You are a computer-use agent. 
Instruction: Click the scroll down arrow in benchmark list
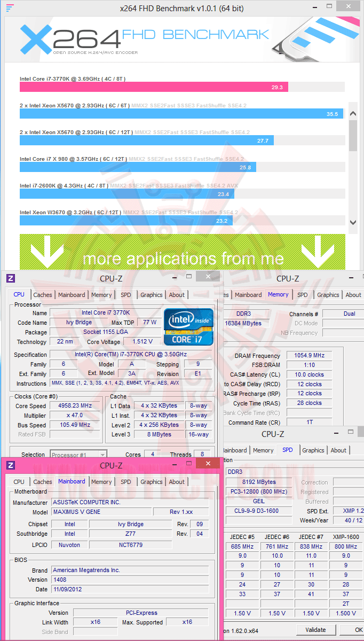point(353,222)
